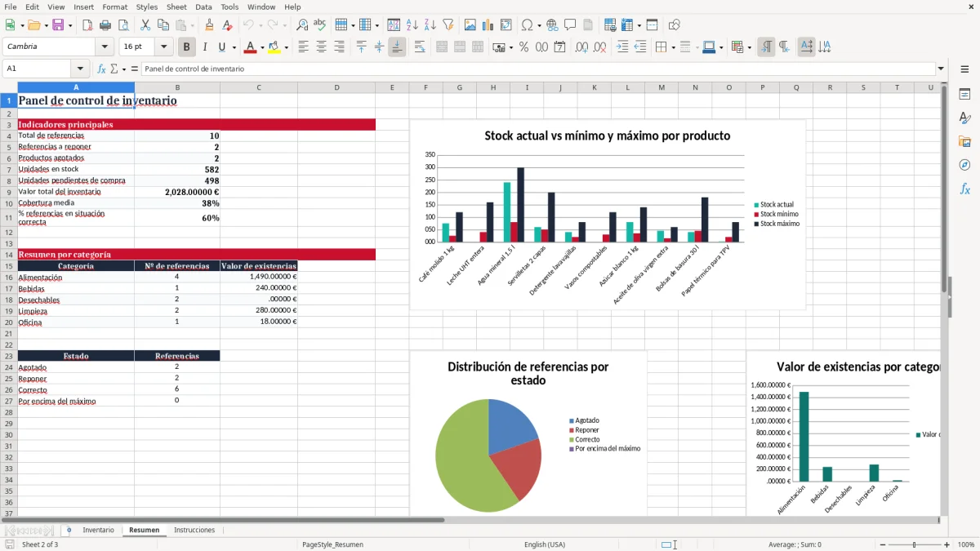This screenshot has height=551, width=980.
Task: Open the Conditional Formatting dropdown arrow
Action: coord(750,47)
